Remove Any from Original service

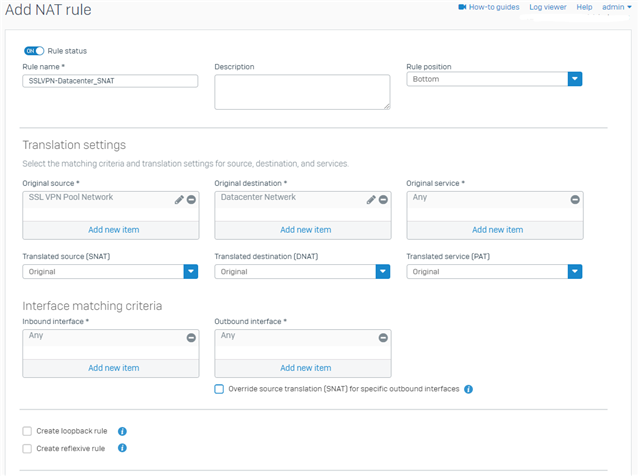[x=575, y=200]
